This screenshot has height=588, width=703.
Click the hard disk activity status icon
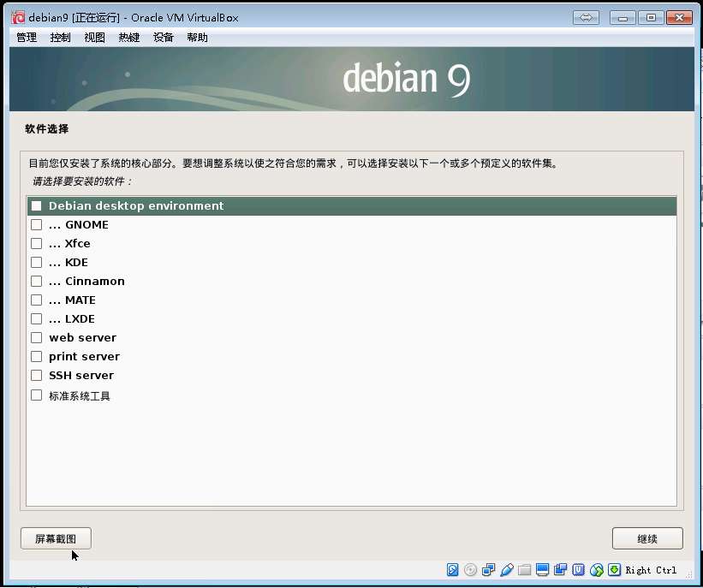click(x=453, y=570)
